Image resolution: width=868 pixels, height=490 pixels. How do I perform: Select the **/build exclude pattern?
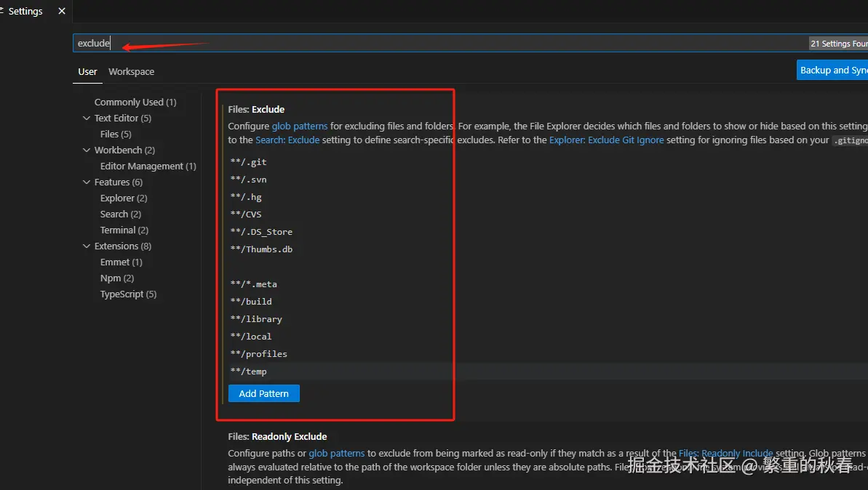pyautogui.click(x=251, y=302)
